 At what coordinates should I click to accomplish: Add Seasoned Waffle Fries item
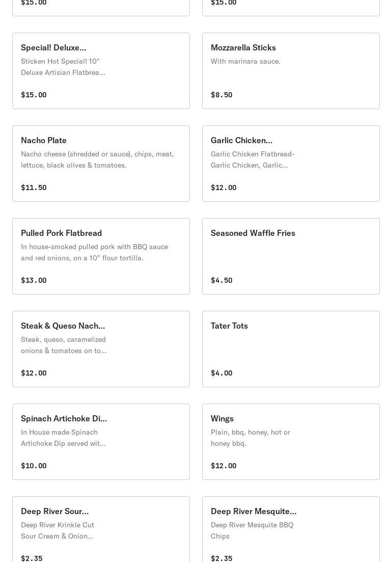(x=291, y=256)
